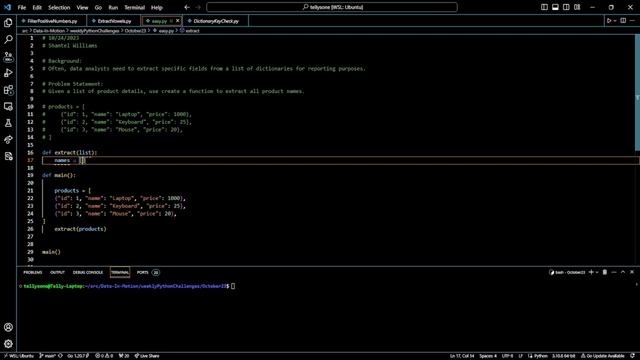Image resolution: width=640 pixels, height=360 pixels.
Task: Click Go Update Available status item
Action: point(602,356)
